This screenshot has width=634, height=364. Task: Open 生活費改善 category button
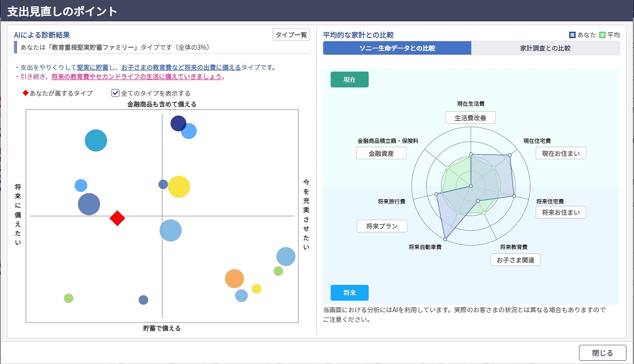pyautogui.click(x=470, y=118)
